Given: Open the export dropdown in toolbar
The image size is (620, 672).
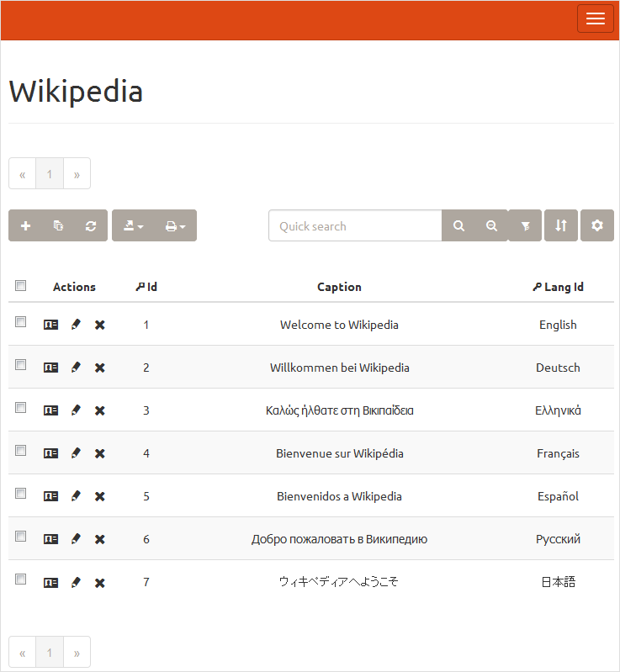Looking at the screenshot, I should coord(134,225).
